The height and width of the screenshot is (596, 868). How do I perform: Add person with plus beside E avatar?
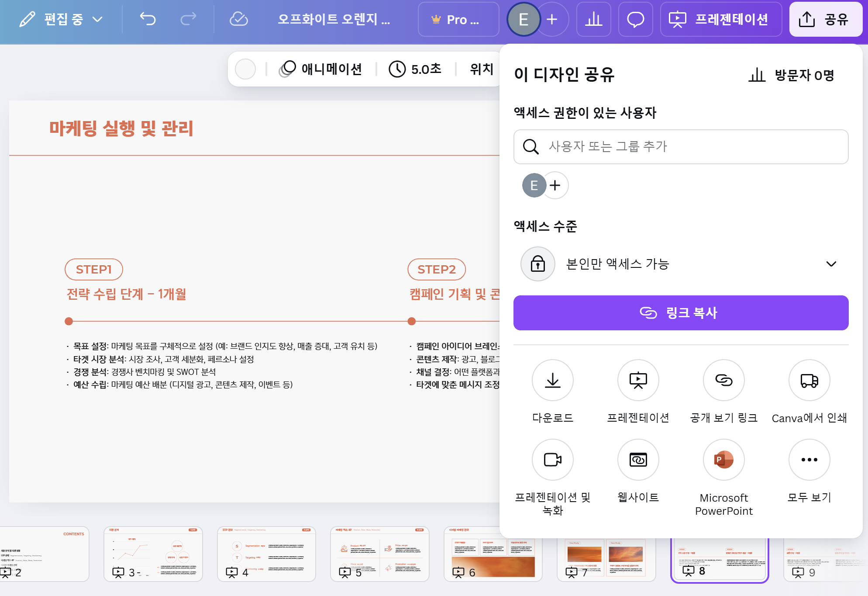pos(556,185)
